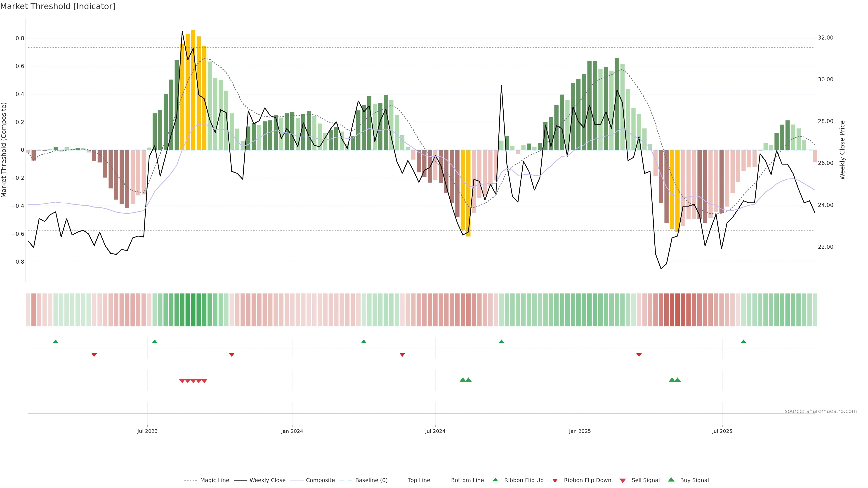Toggle the Weekly Close legend entry
Viewport: 868px width, 488px height.
[x=267, y=480]
